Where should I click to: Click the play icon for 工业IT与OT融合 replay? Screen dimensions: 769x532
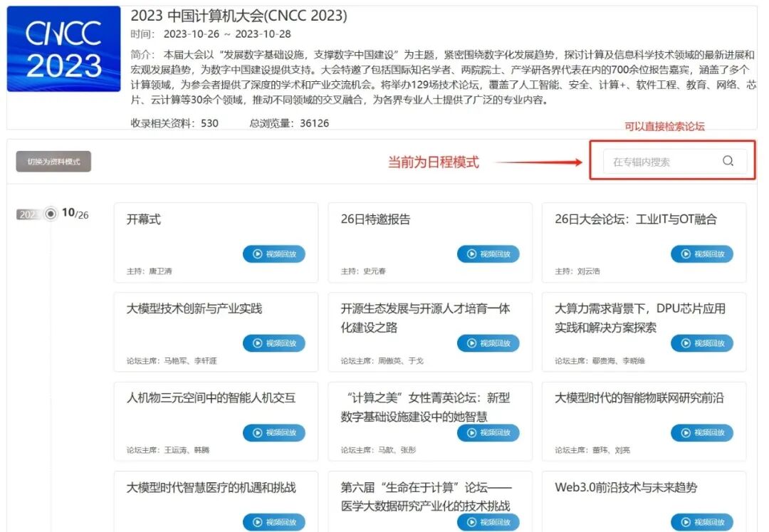point(685,254)
